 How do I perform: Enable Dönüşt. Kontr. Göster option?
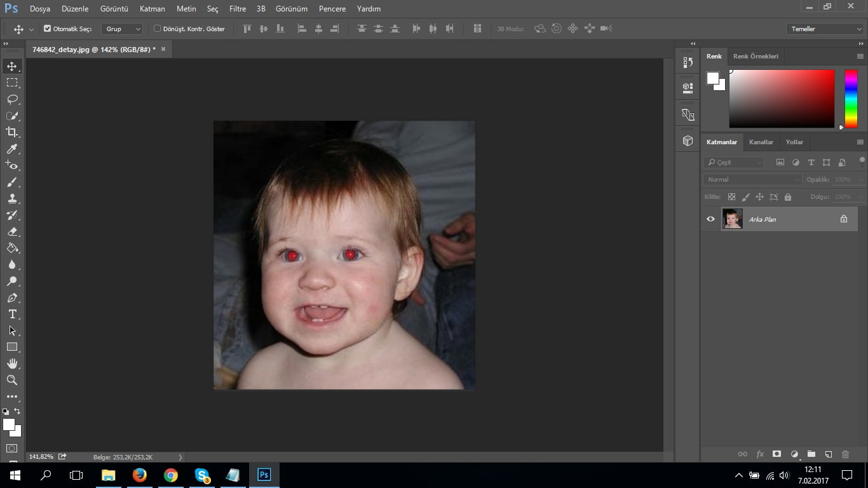(156, 28)
